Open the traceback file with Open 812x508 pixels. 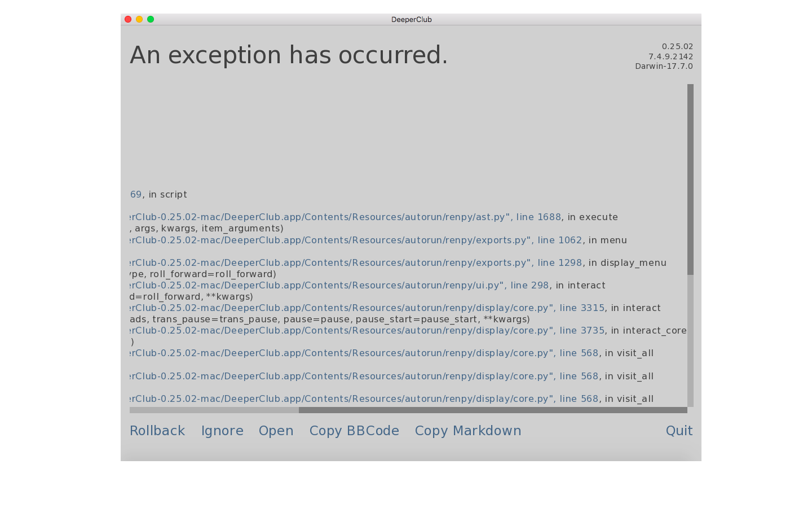pos(276,431)
